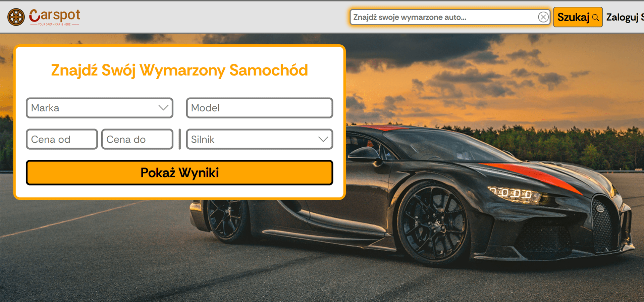Open the Zaloguj login link
The width and height of the screenshot is (644, 302).
tap(622, 17)
